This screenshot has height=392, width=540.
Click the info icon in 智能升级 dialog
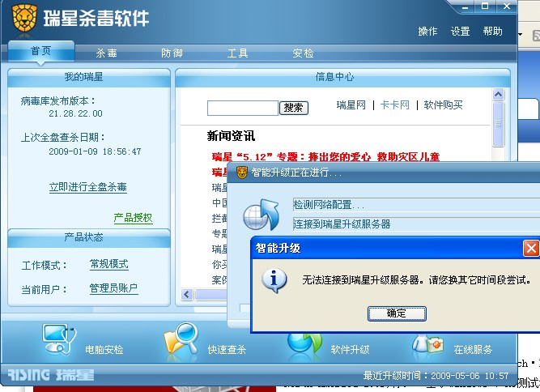pos(274,280)
